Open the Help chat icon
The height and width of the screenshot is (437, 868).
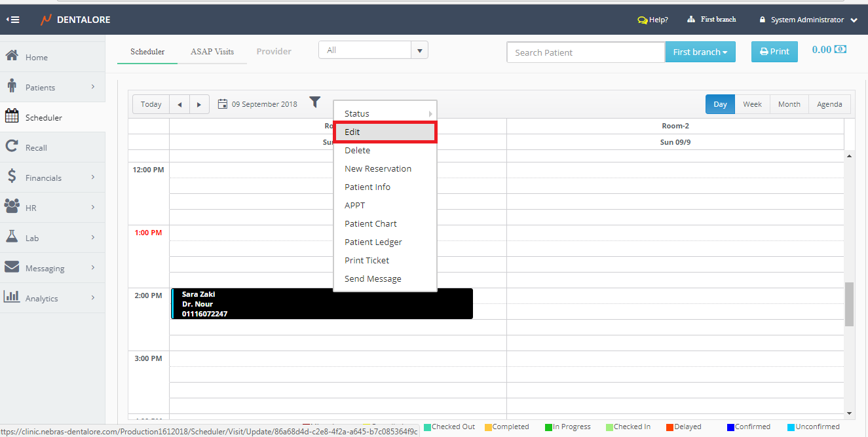pyautogui.click(x=642, y=20)
